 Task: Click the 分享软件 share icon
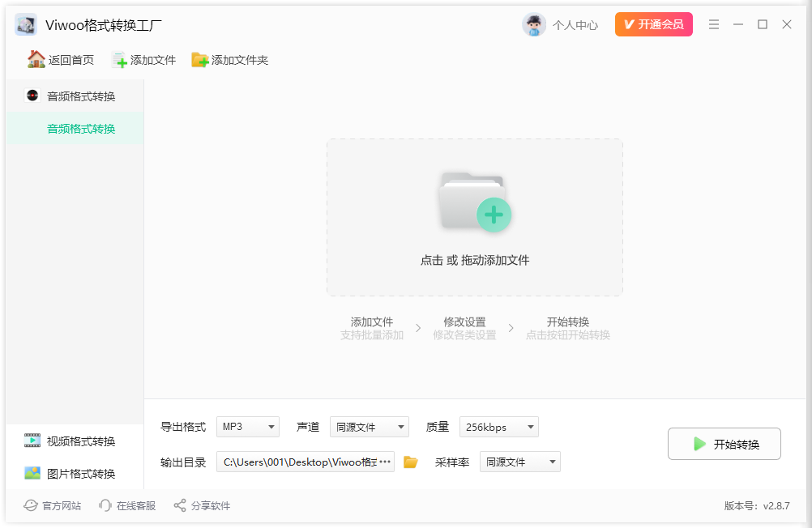(179, 505)
